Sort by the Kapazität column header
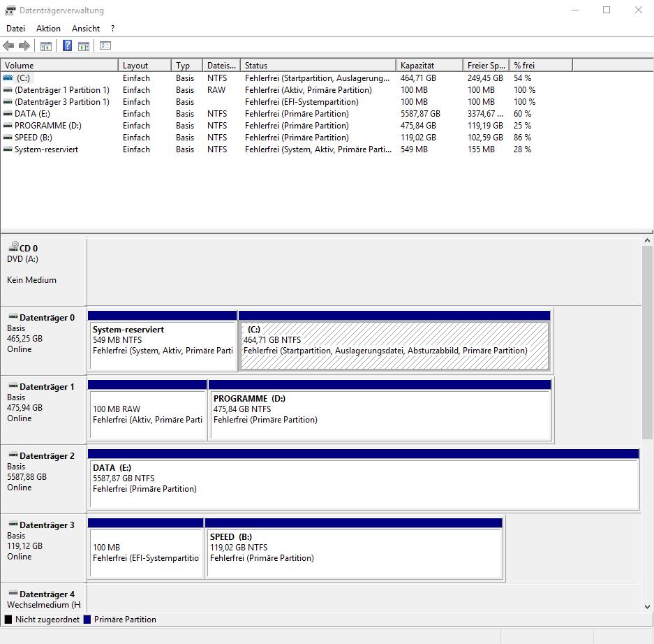This screenshot has width=654, height=644. click(x=429, y=65)
